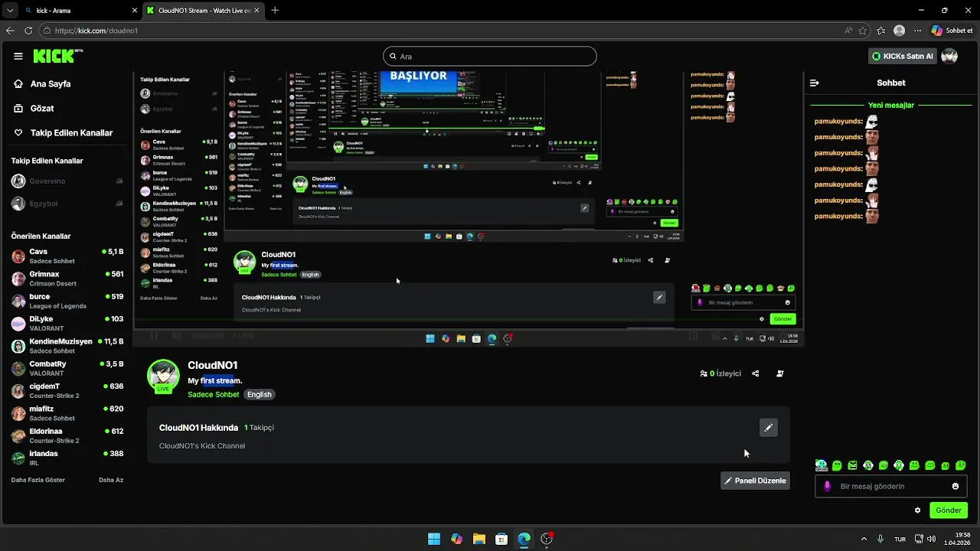Screen dimensions: 980x551
Task: Open Grimnax Crimson Desert channel in sidebar
Action: (x=67, y=279)
